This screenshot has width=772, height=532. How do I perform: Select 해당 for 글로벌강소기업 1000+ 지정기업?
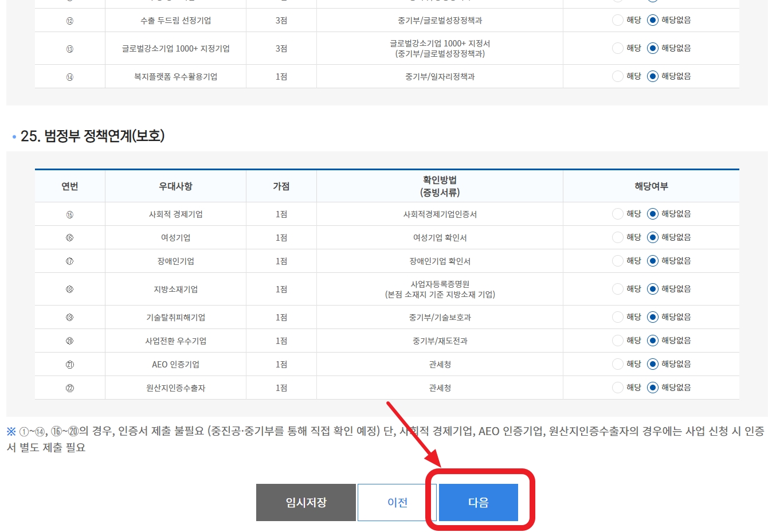(618, 48)
